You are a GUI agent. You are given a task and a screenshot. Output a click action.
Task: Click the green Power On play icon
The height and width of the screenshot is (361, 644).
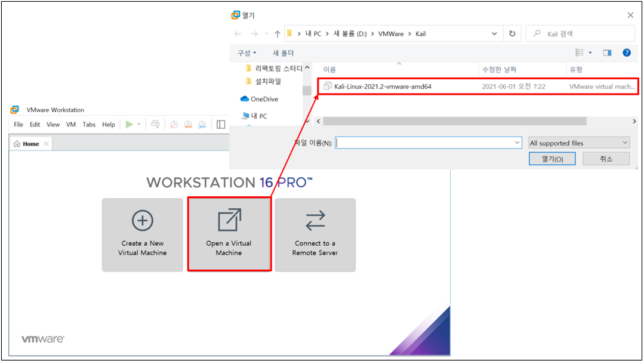click(x=130, y=125)
